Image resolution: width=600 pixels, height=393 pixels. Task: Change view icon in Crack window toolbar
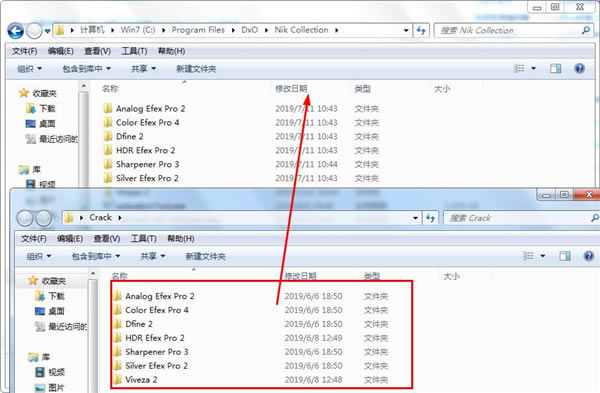528,256
